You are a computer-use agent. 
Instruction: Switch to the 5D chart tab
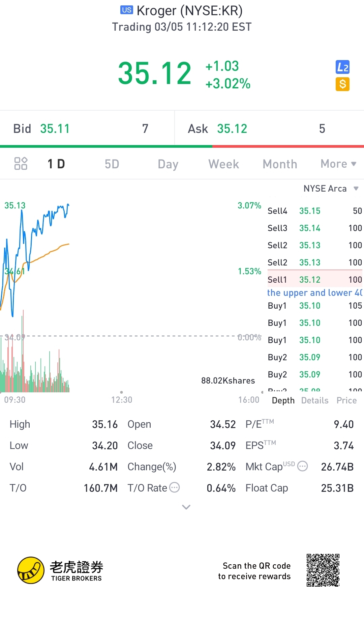(x=112, y=164)
